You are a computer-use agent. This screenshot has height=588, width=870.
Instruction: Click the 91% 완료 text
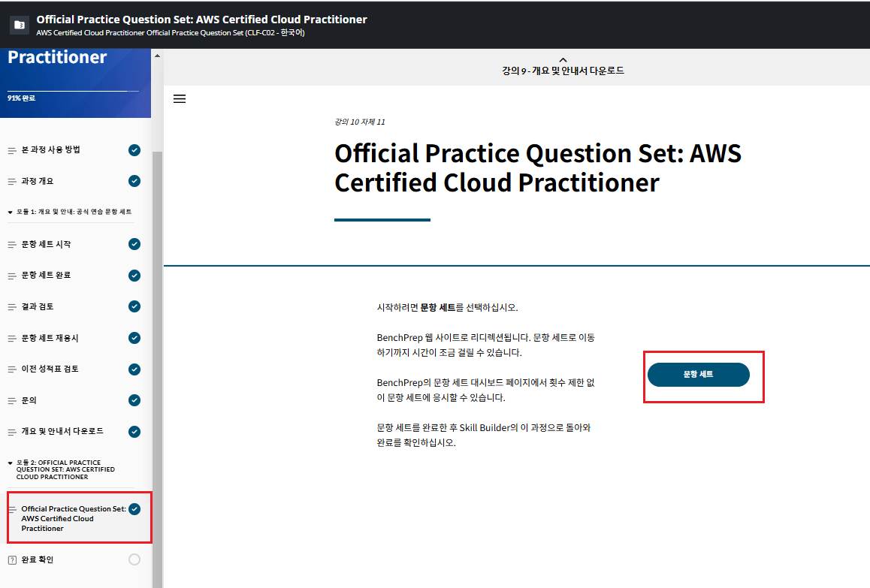click(x=21, y=98)
